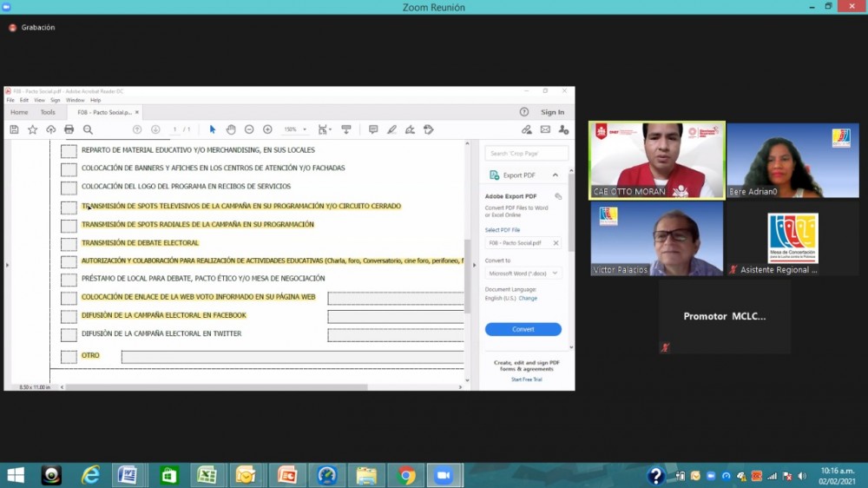The height and width of the screenshot is (488, 868).
Task: Click the Save file icon in Acrobat toolbar
Action: point(14,129)
